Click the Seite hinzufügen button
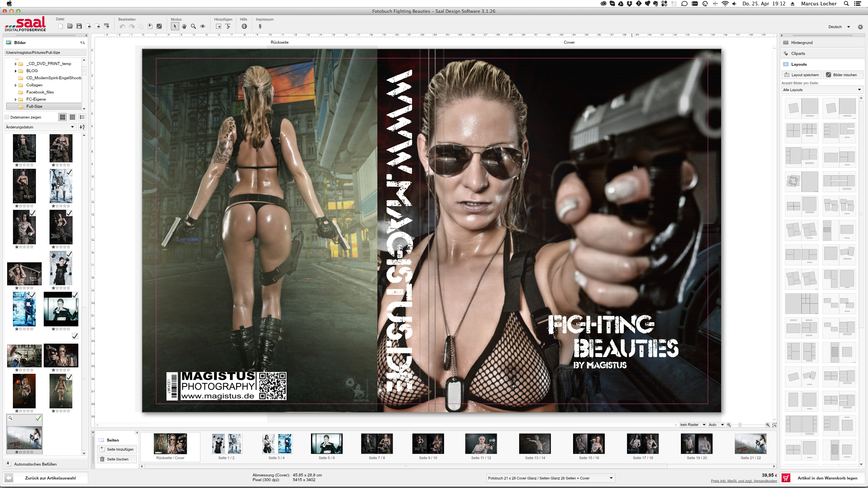 coord(117,449)
